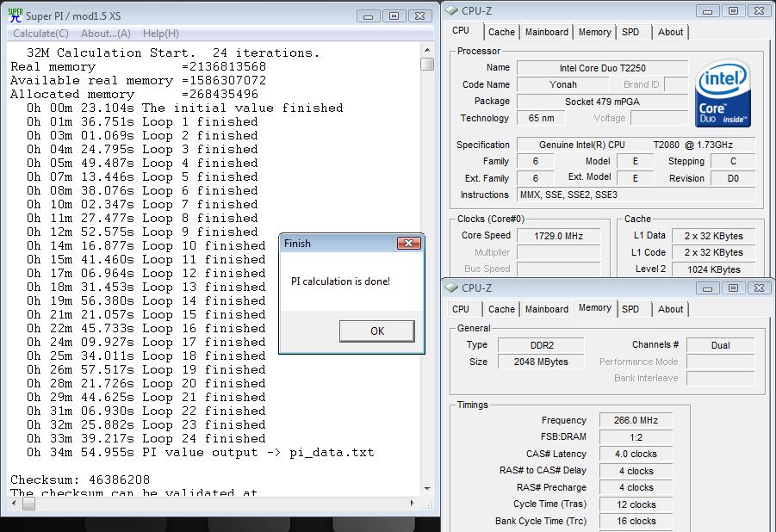Select Memory tab in bottom CPU-Z window
This screenshot has width=776, height=532.
594,308
